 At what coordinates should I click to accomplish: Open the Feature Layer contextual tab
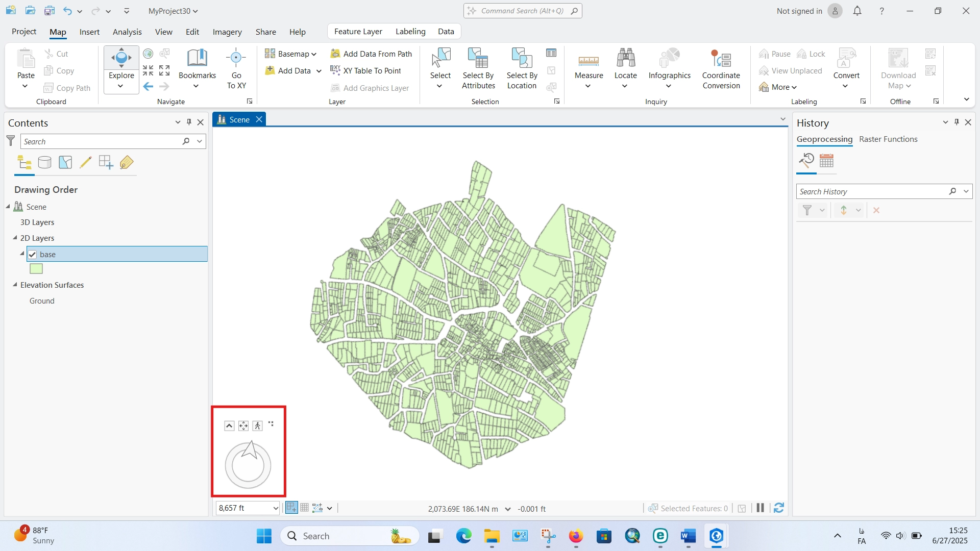point(358,32)
